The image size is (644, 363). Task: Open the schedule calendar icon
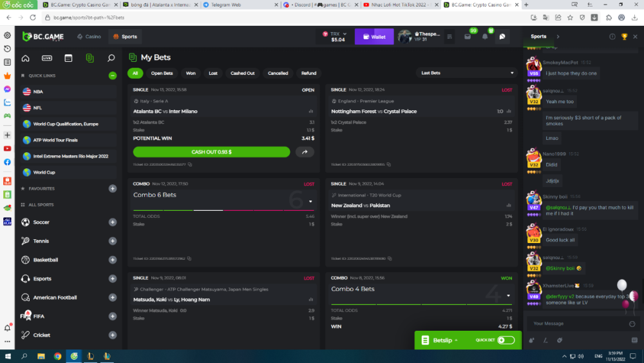pyautogui.click(x=68, y=58)
